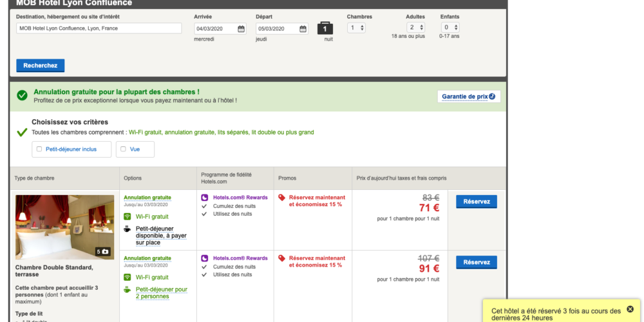This screenshot has height=322, width=644.
Task: Click the first Hotels.com Rewards moon icon
Action: [205, 198]
